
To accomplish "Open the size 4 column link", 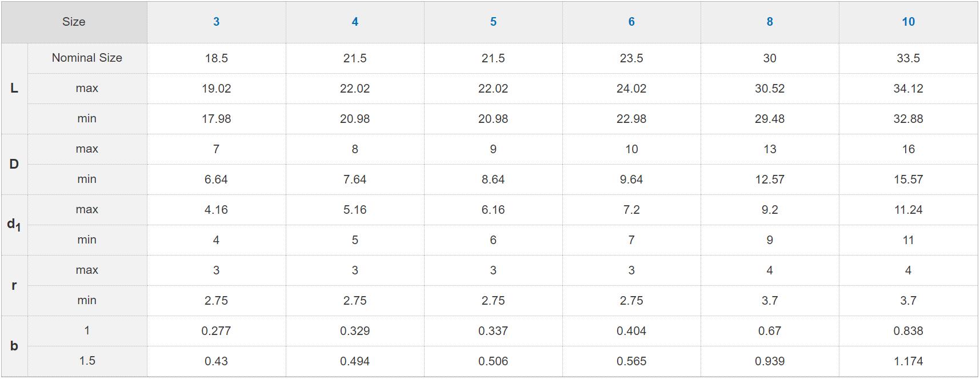I will pos(355,22).
